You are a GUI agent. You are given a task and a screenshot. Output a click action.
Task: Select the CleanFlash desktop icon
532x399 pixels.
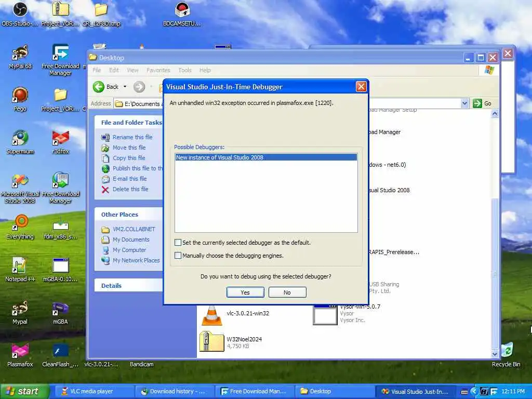[60, 355]
